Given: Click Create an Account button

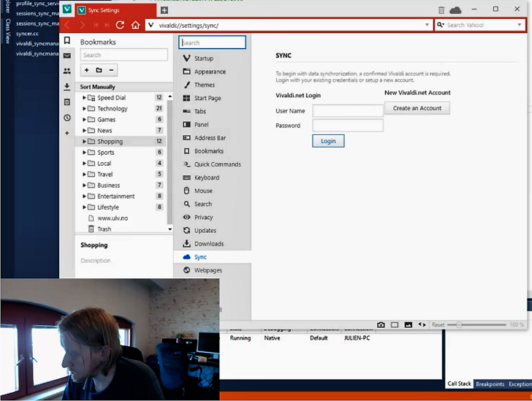Looking at the screenshot, I should pos(417,108).
